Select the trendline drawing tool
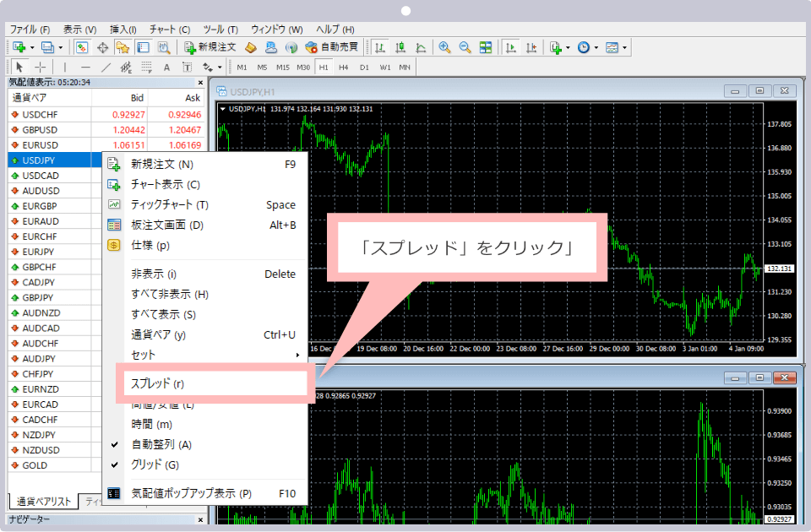This screenshot has height=532, width=811. 106,67
